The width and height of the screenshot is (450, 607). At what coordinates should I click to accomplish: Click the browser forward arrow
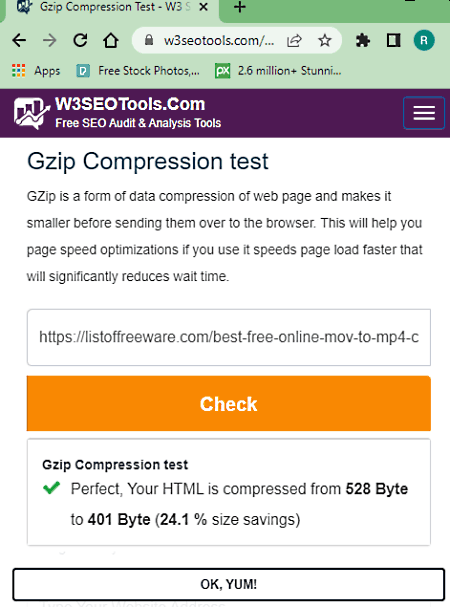tap(50, 40)
